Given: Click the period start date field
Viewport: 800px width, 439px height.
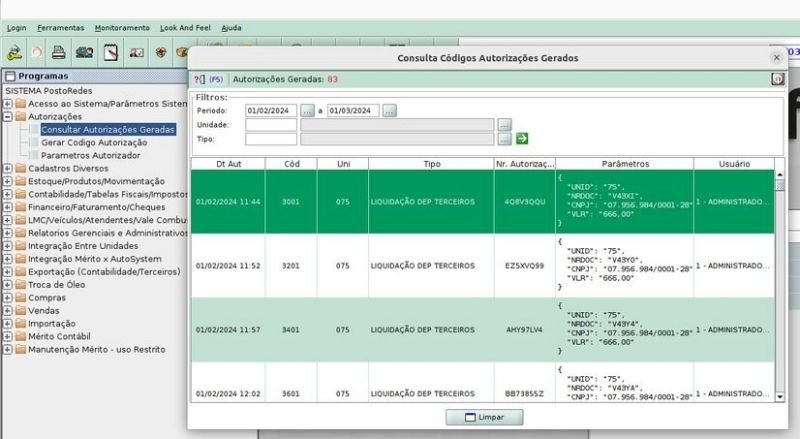Looking at the screenshot, I should pos(271,110).
